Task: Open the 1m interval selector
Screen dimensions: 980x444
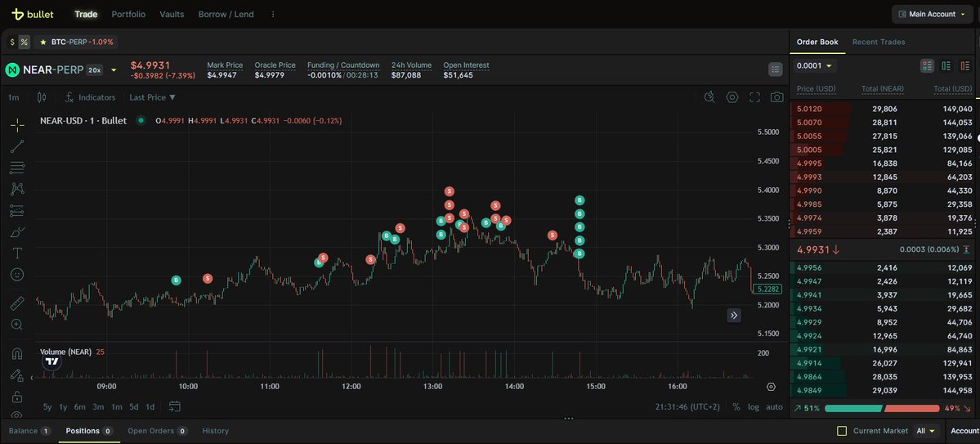Action: (x=13, y=97)
